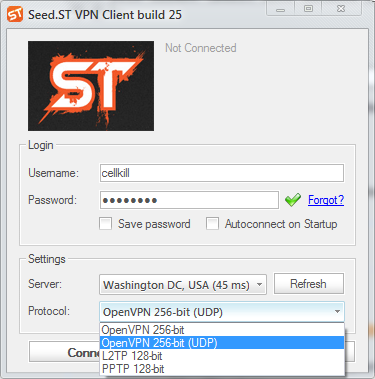Open the Forgot? password link
This screenshot has width=375, height=379.
coord(326,200)
